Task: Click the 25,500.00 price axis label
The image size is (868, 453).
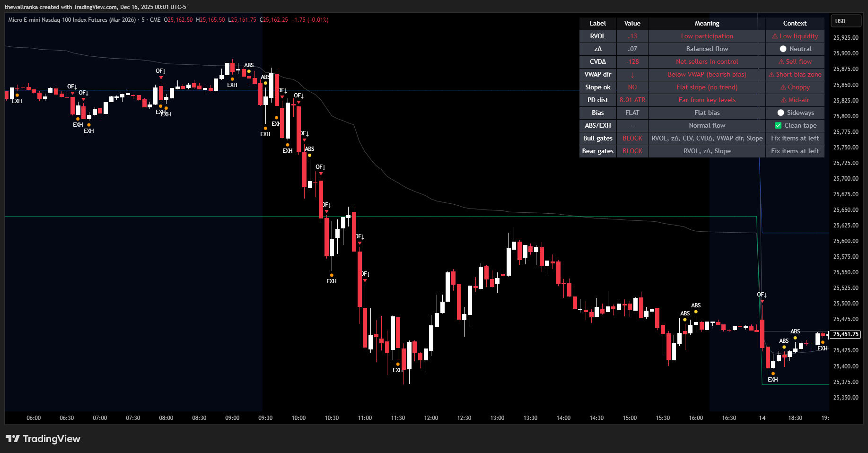Action: pyautogui.click(x=846, y=304)
